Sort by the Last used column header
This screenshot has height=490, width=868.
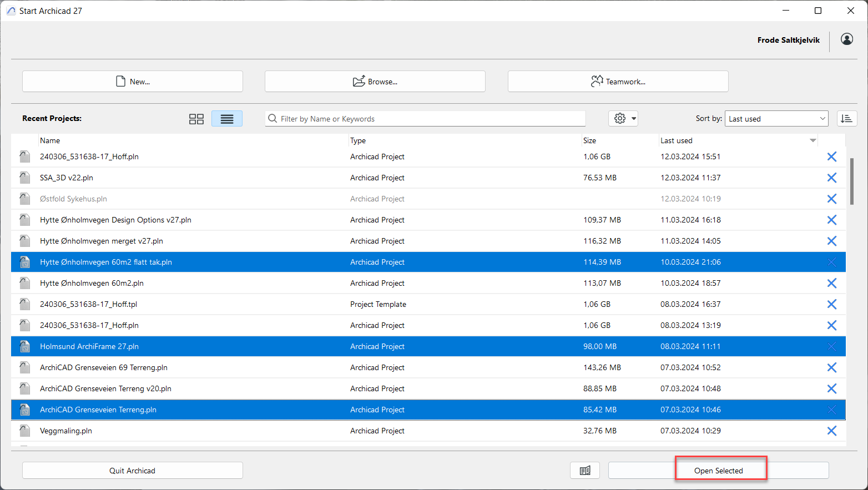[676, 141]
